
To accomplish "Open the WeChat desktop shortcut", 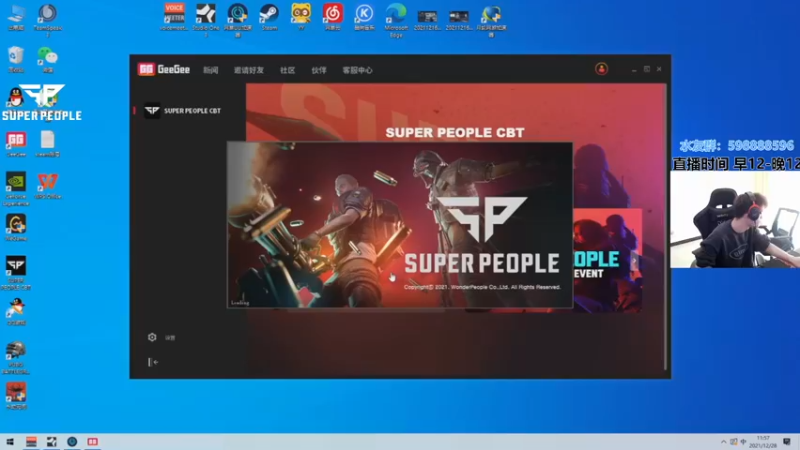I will (47, 59).
